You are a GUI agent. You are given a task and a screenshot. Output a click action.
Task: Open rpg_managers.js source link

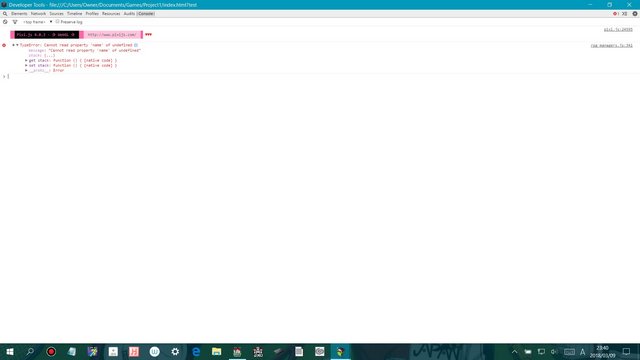(611, 45)
